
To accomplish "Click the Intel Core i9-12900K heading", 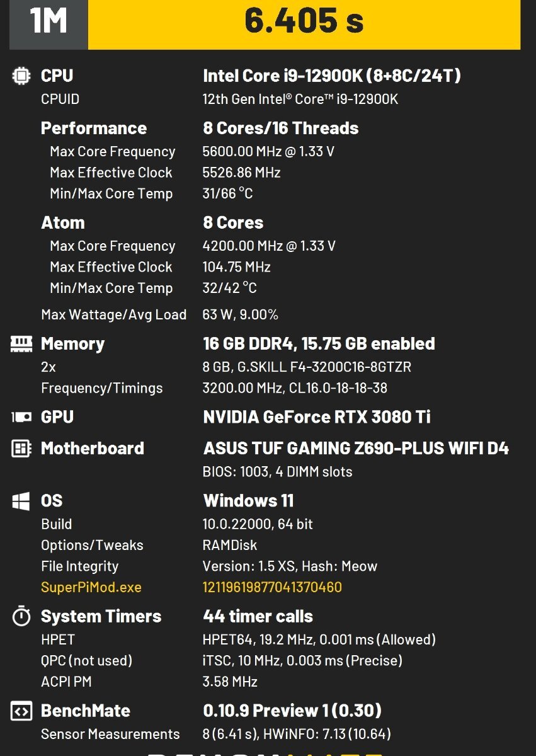I will (x=332, y=76).
